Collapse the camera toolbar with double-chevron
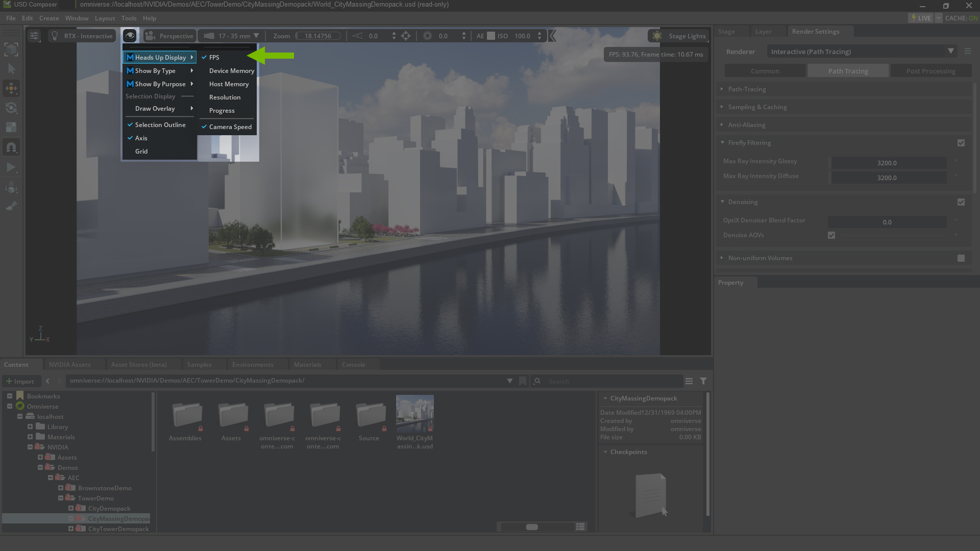 (552, 36)
